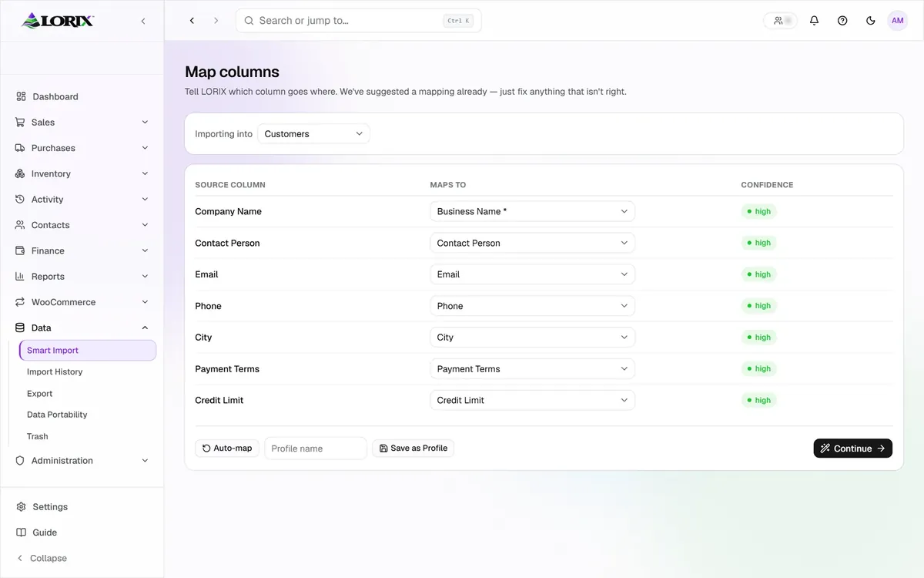Click the Ctrl K shortcut badge
Screen dimensions: 924x578
pos(458,21)
